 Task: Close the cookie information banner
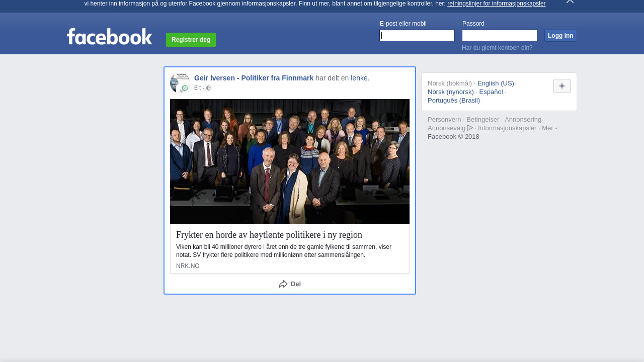pos(570,2)
